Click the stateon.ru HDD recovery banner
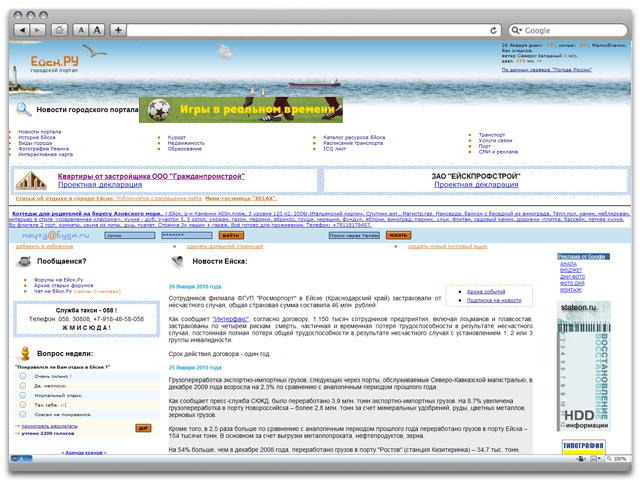 pos(584,366)
